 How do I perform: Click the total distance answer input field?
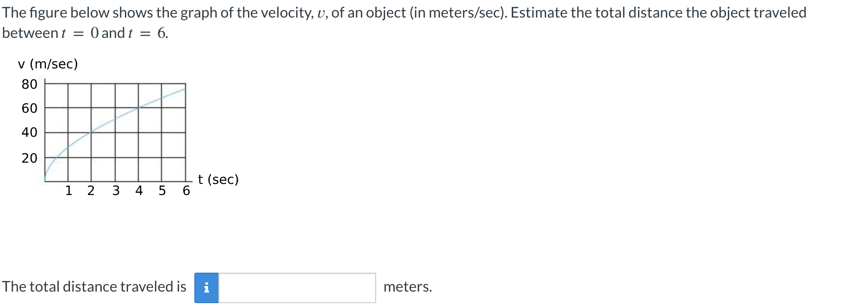tap(297, 287)
